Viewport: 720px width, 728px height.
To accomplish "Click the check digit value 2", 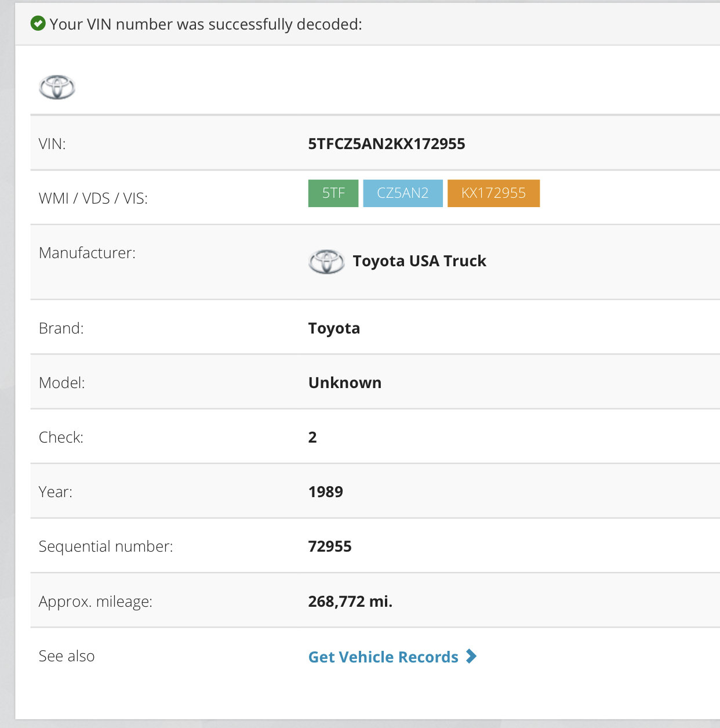I will [x=312, y=437].
